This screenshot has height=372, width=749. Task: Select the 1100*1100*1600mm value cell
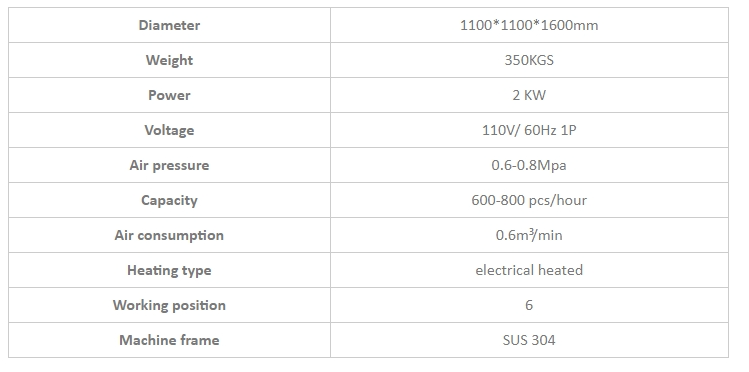(x=529, y=25)
